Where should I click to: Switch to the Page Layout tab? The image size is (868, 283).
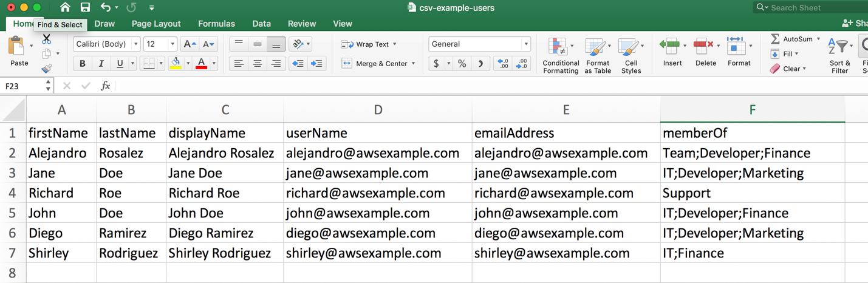pyautogui.click(x=156, y=24)
